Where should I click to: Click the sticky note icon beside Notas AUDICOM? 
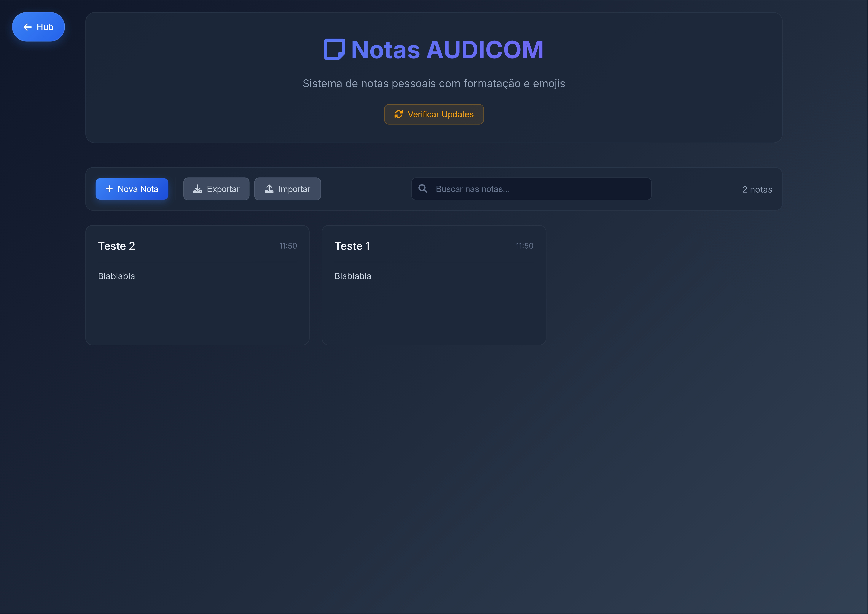pos(334,50)
